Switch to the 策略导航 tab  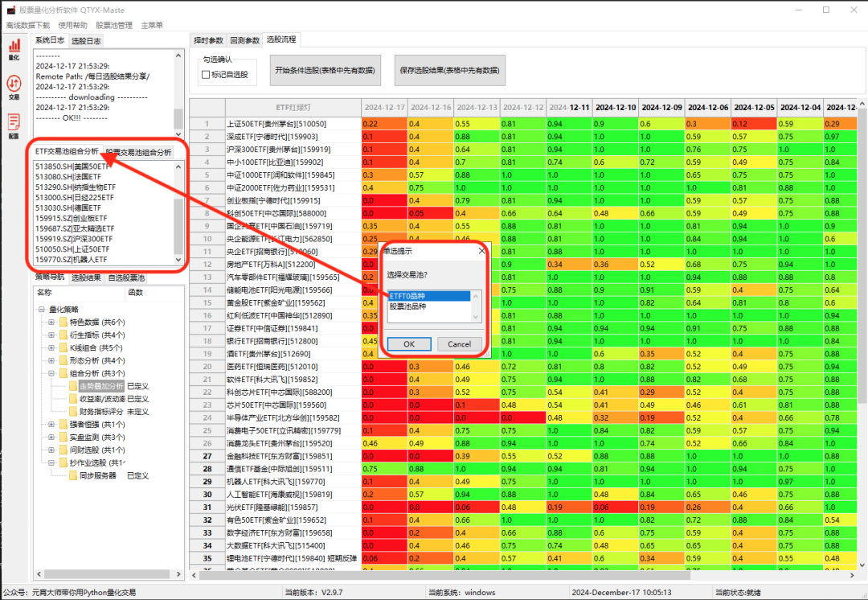(50, 277)
